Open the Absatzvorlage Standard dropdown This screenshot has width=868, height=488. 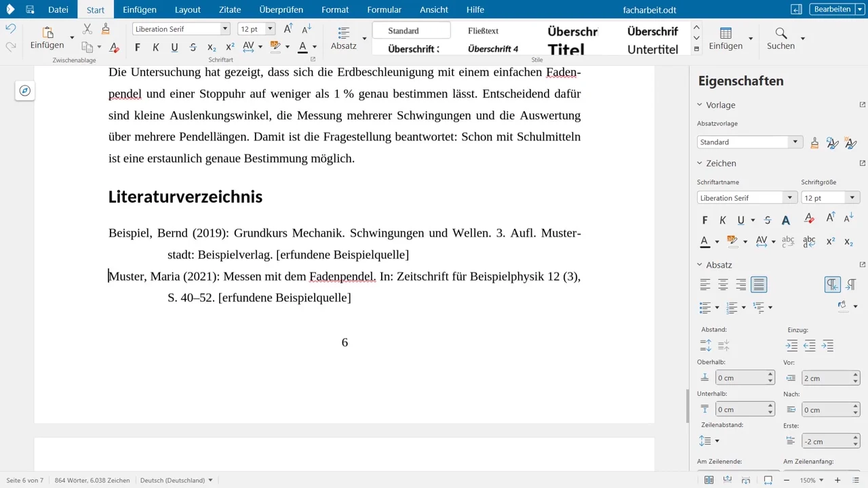coord(795,142)
